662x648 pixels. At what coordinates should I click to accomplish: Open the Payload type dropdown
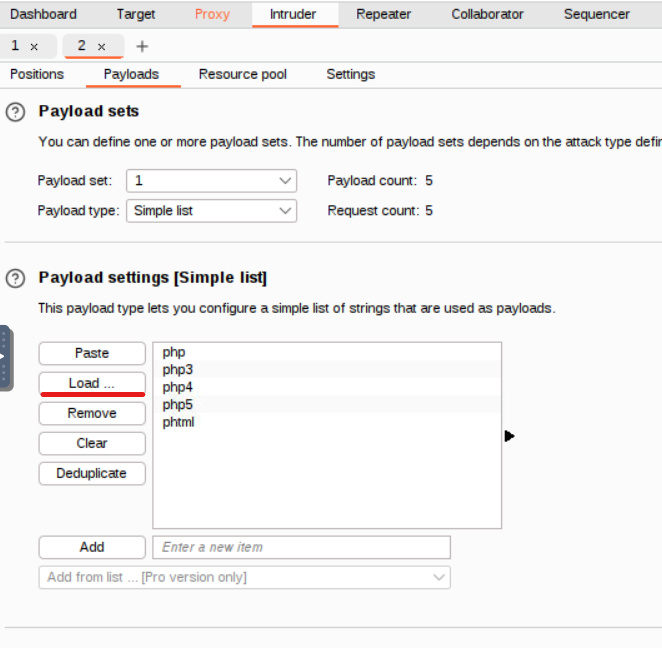pyautogui.click(x=211, y=211)
